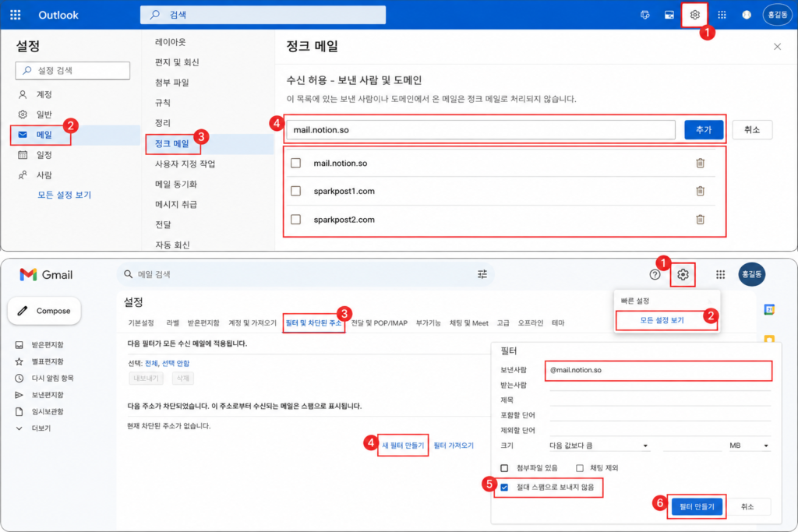
Task: Check the mail.notion.so checkbox
Action: [x=295, y=163]
